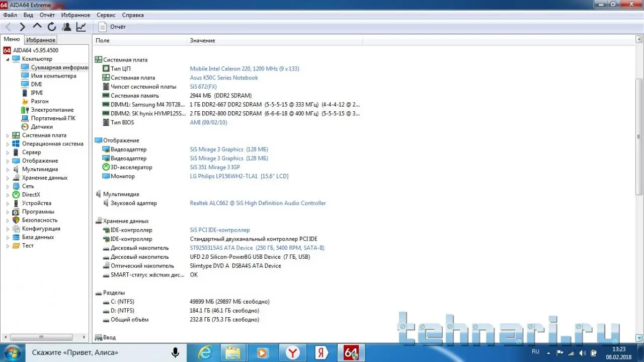Screen dimensions: 644x362
Task: Click the База данных tree icon
Action: coord(16,237)
